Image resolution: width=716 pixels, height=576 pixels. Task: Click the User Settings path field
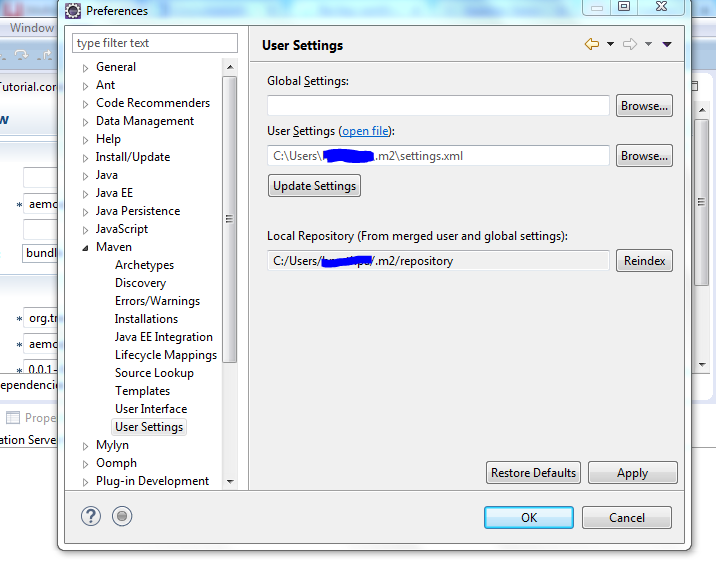[x=438, y=156]
